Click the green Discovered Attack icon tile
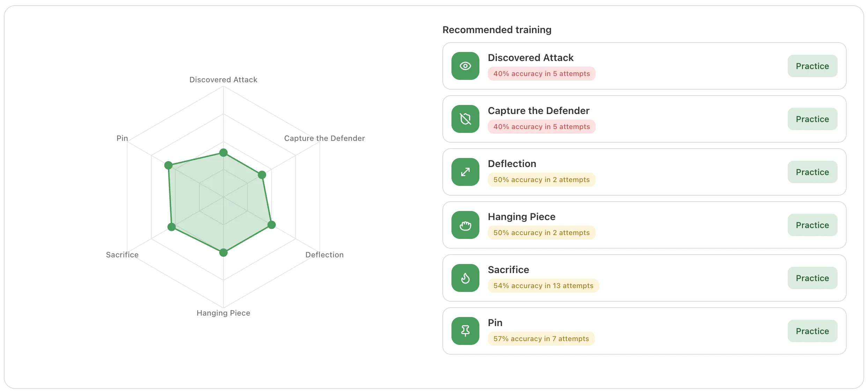The width and height of the screenshot is (868, 392). (465, 66)
